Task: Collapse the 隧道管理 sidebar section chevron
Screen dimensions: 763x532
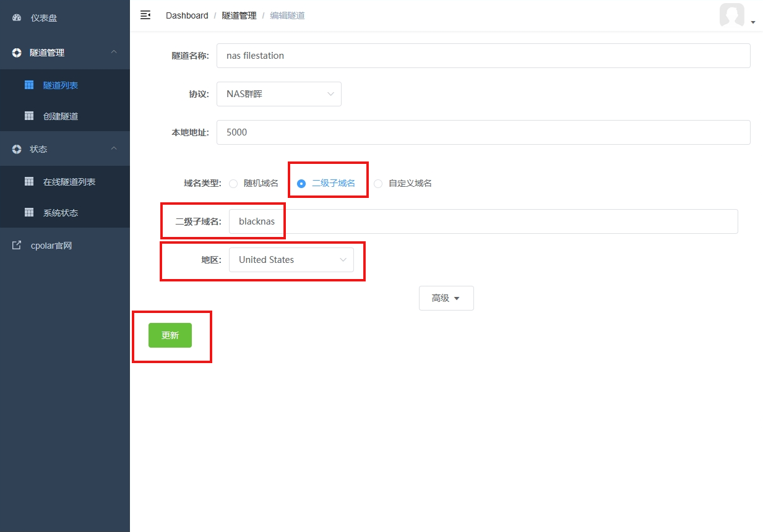Action: click(114, 53)
